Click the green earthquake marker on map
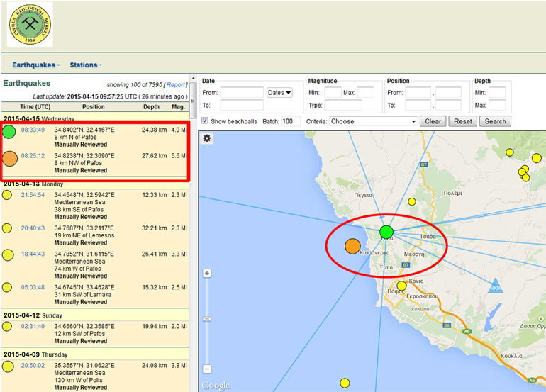546x392 pixels. tap(386, 232)
